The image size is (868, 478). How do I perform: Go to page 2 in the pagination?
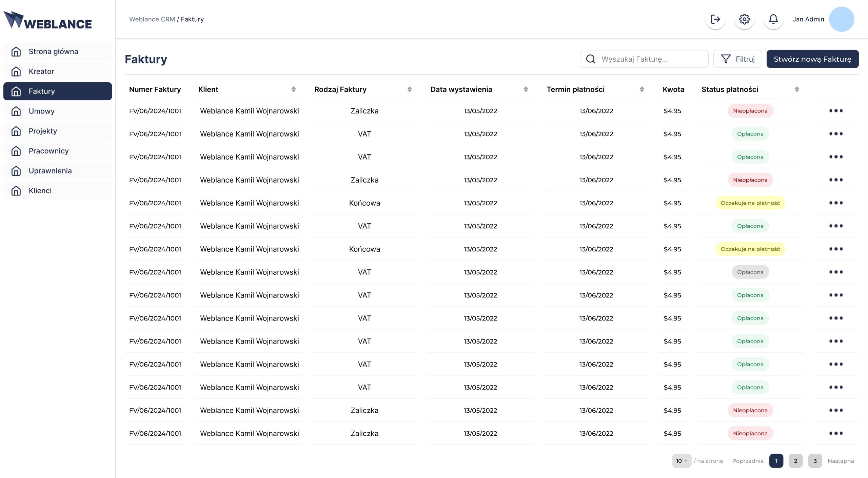[x=795, y=461]
